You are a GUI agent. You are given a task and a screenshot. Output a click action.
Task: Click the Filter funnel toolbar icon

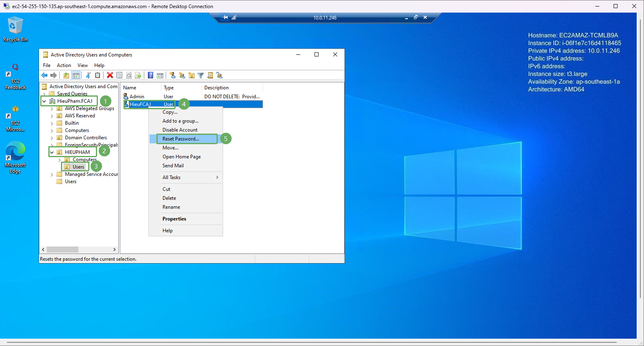(200, 75)
